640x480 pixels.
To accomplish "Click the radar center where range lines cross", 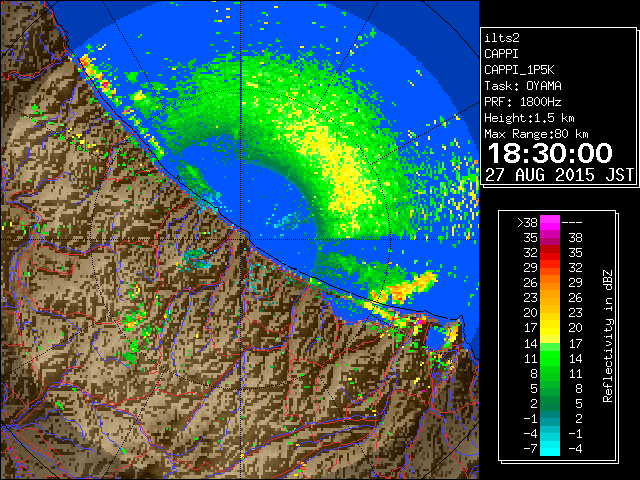I will (240, 239).
